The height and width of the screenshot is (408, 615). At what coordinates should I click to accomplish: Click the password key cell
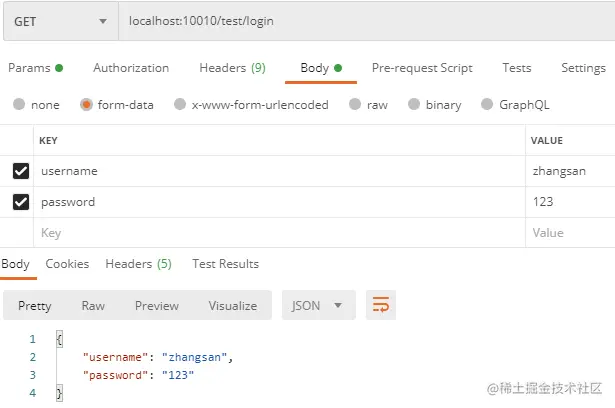click(x=279, y=202)
